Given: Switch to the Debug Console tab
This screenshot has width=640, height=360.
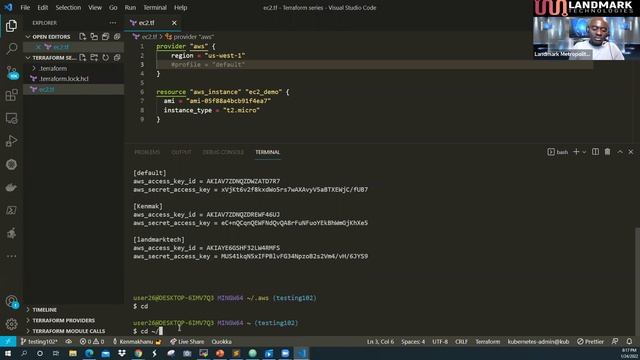Looking at the screenshot, I should click(x=223, y=152).
